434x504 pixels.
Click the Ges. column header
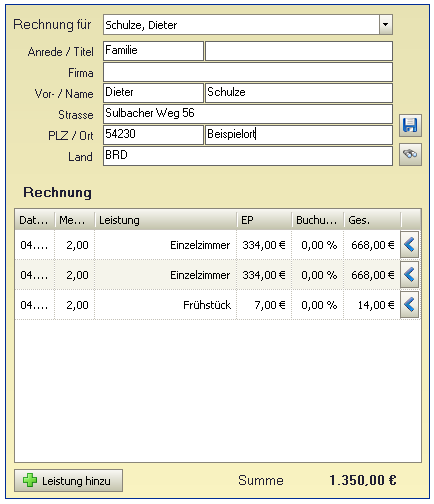point(372,220)
